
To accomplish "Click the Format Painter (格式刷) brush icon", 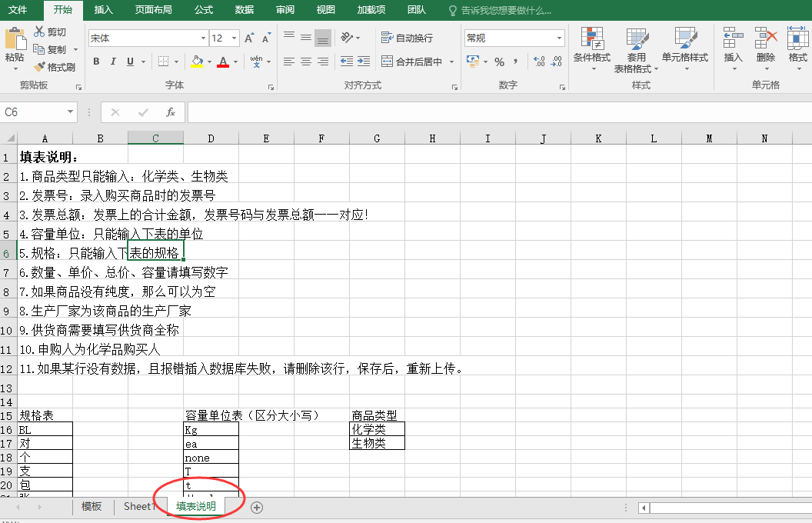I will [39, 68].
